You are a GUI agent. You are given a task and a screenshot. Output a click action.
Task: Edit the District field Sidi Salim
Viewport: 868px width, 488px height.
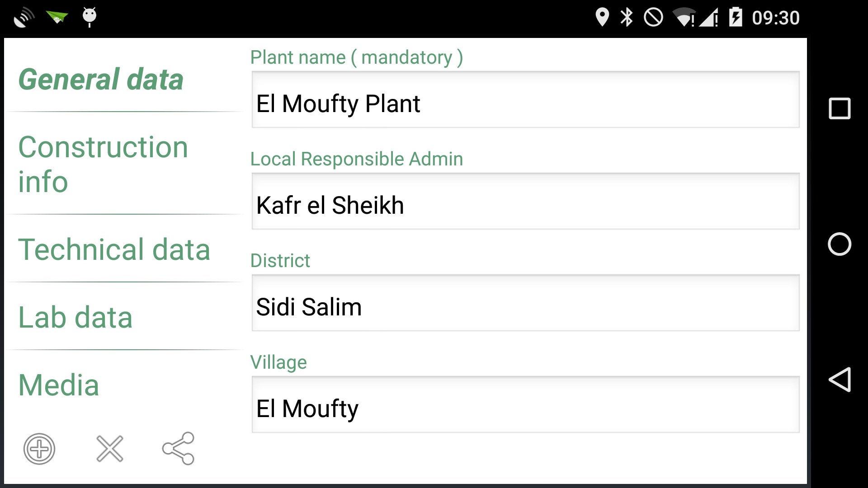pos(525,303)
